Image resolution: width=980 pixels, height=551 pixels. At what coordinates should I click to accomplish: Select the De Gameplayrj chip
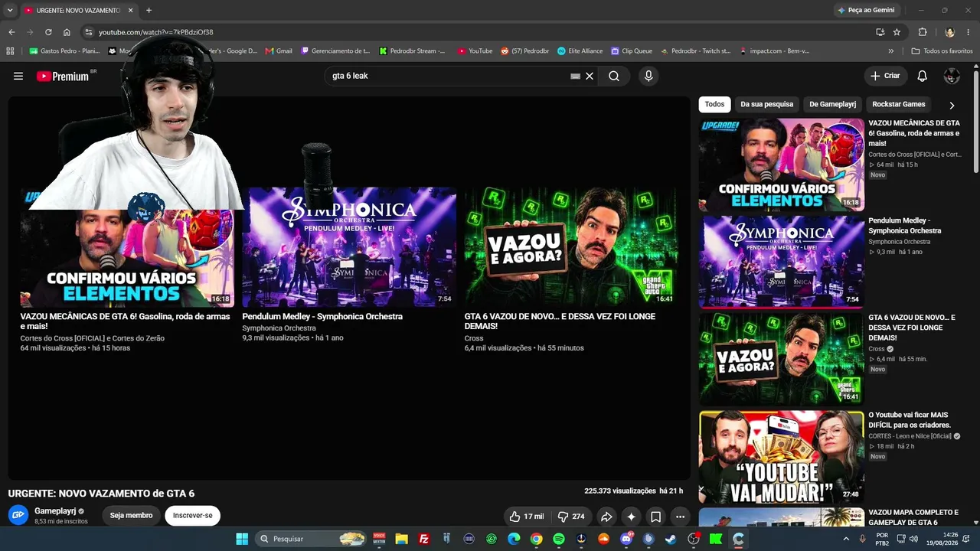tap(833, 104)
